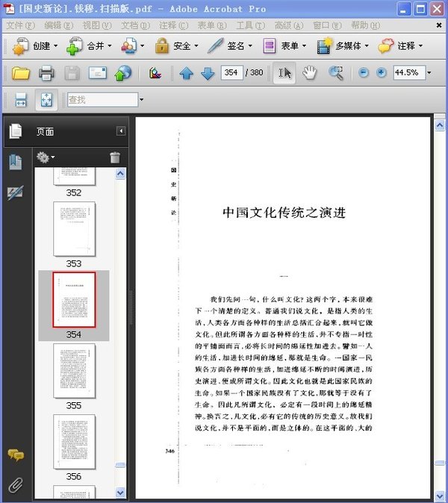448x503 pixels.
Task: Open the 窗口 menu
Action: [x=327, y=25]
